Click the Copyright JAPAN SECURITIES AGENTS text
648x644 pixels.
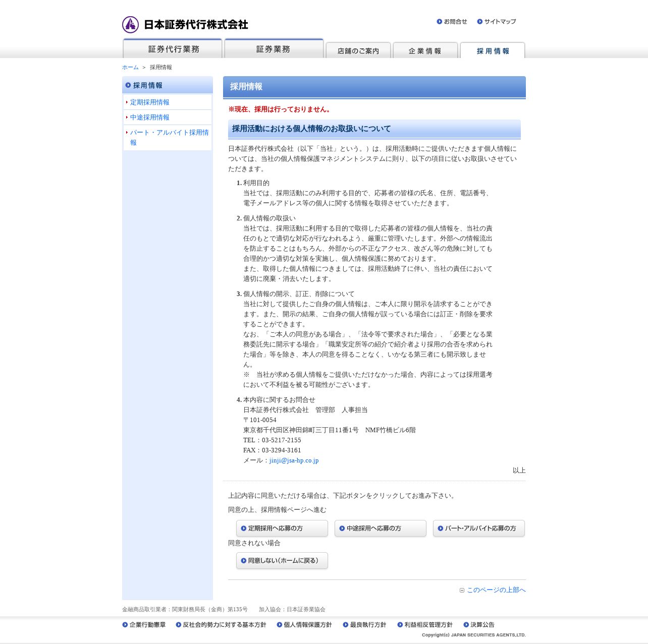pyautogui.click(x=474, y=635)
